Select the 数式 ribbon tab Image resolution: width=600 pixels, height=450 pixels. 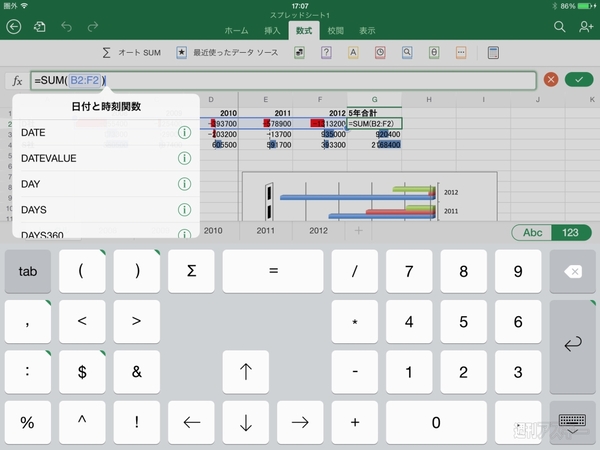click(x=304, y=31)
